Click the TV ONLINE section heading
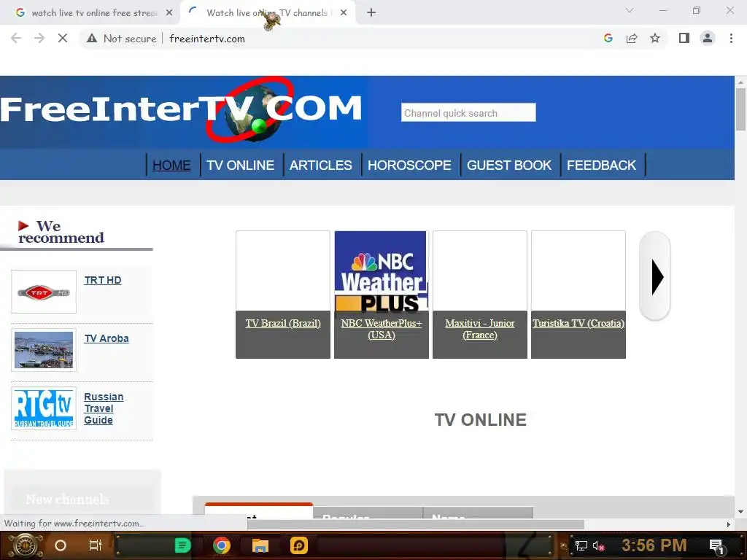This screenshot has width=747, height=560. click(480, 420)
